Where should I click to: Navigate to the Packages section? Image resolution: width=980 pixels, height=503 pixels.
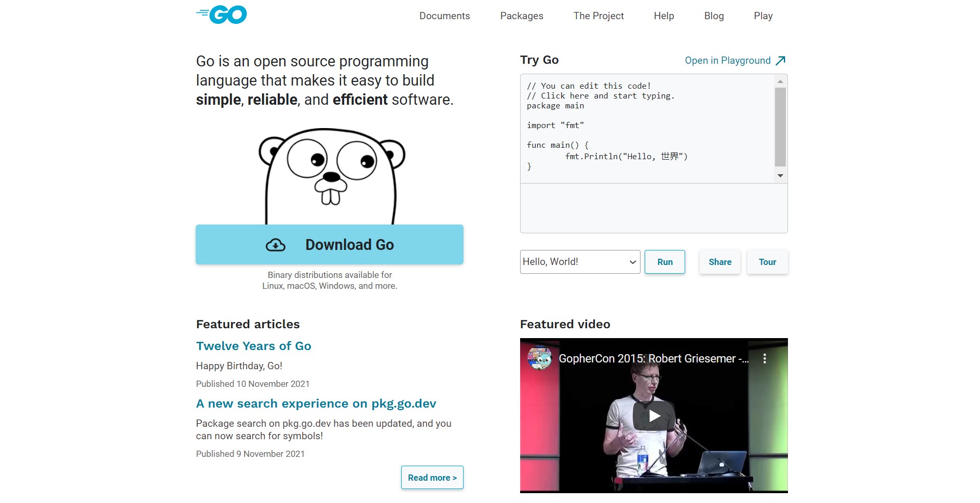coord(521,16)
